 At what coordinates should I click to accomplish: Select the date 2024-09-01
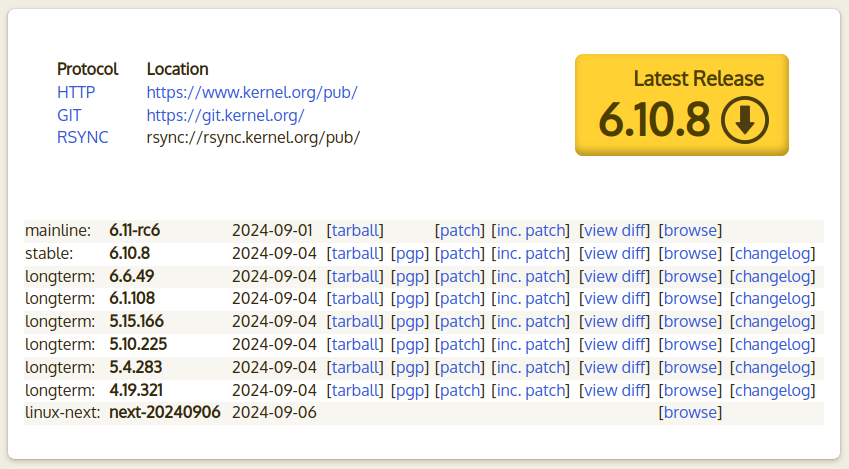tap(272, 230)
